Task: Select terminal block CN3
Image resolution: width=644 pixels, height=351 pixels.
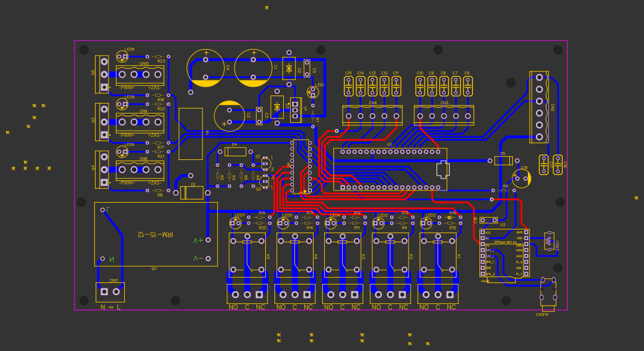Action: click(444, 115)
